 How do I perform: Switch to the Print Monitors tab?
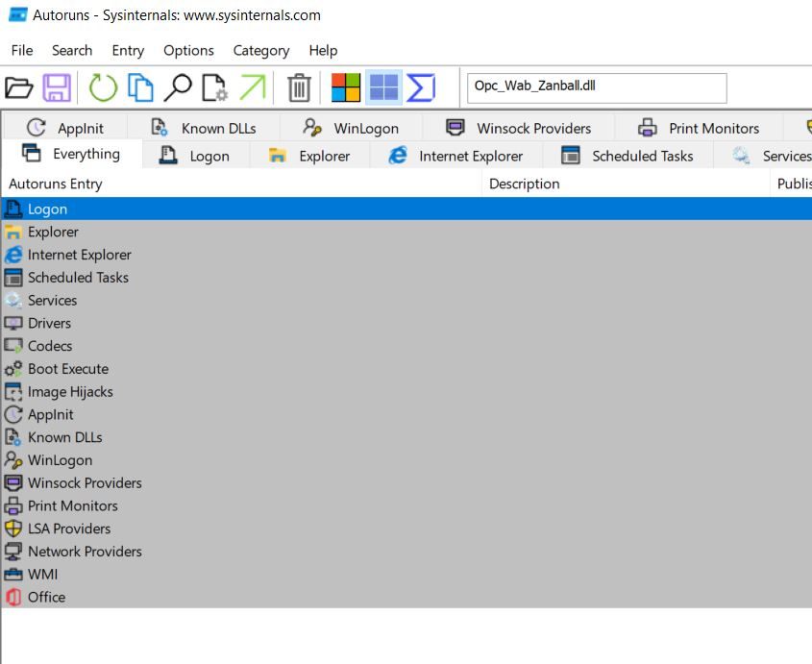pos(699,128)
